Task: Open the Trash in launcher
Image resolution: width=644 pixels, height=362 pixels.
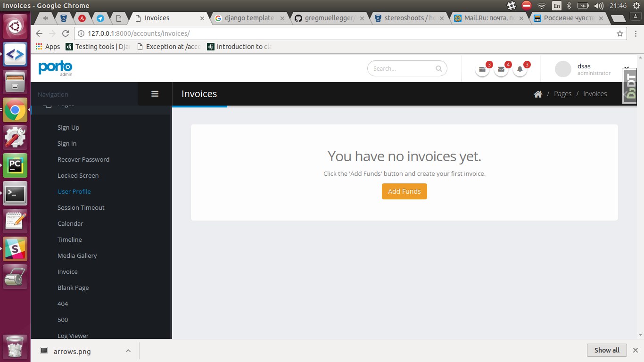Action: pyautogui.click(x=15, y=346)
